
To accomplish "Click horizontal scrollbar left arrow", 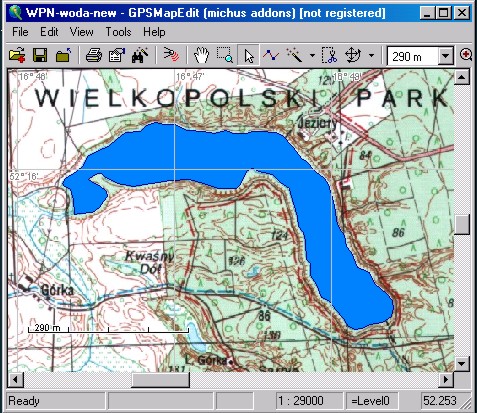I will [15, 379].
